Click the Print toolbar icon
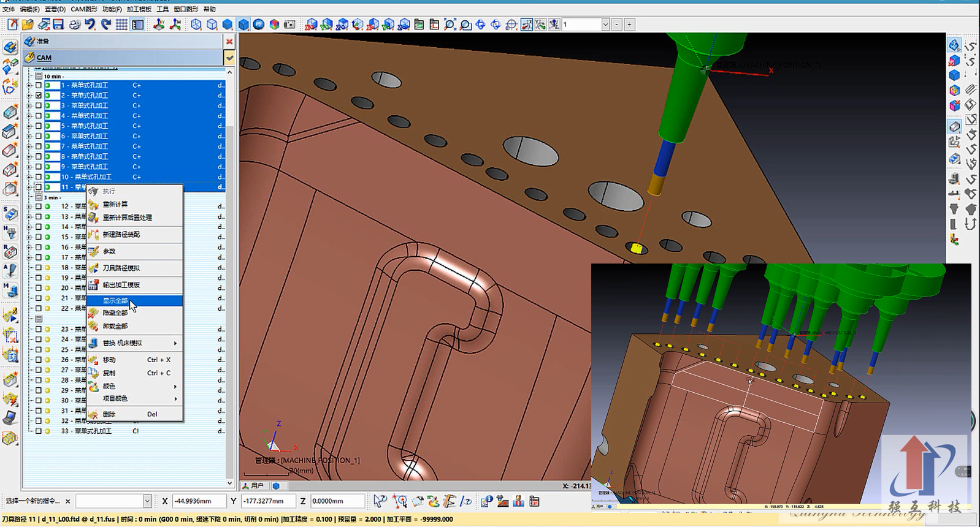Viewport: 980px width, 527px height. tap(75, 25)
